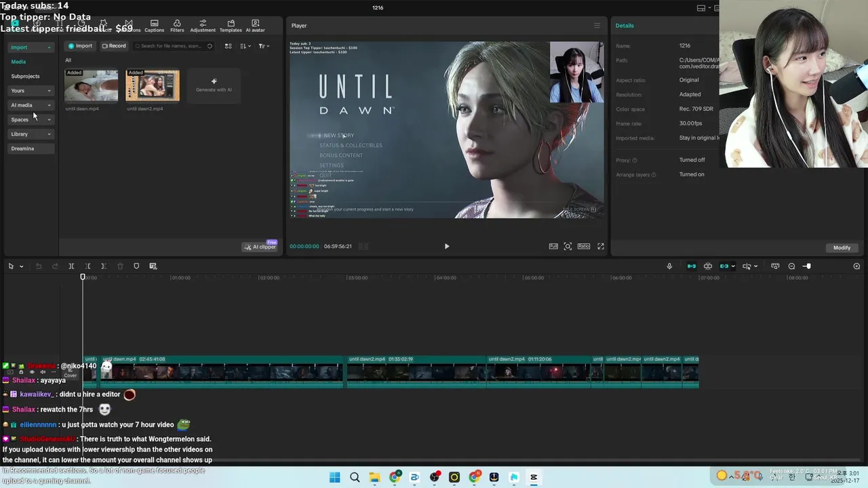Focus the file name search field
Image resolution: width=868 pixels, height=488 pixels.
pos(174,46)
